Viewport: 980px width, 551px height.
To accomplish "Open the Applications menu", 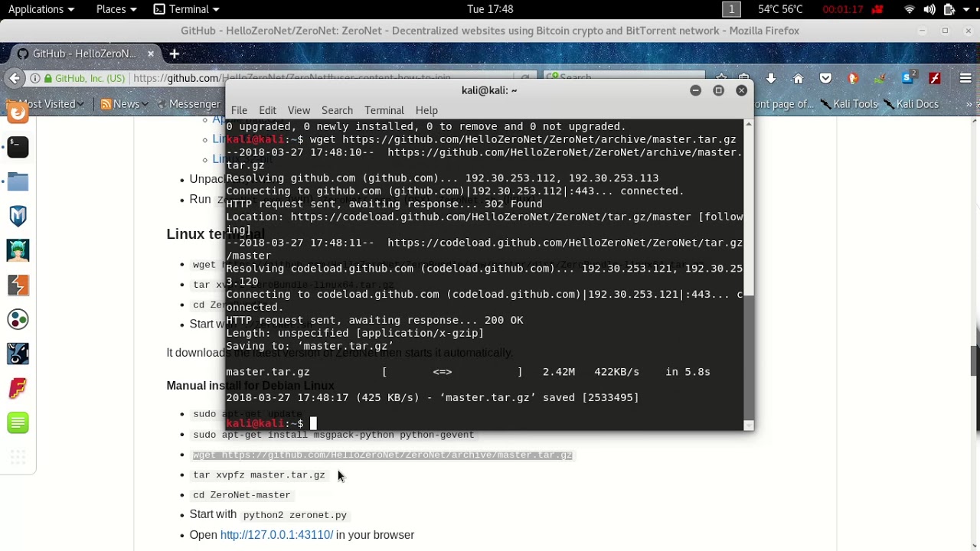I will point(41,9).
